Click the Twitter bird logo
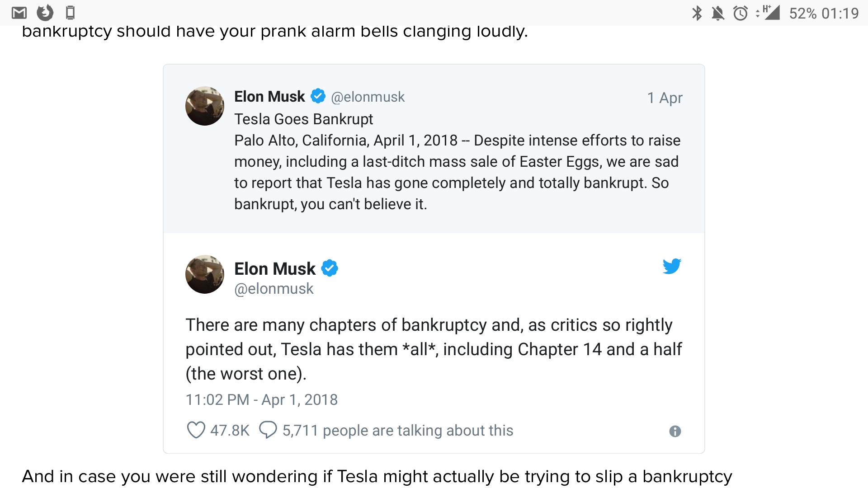Viewport: 868px width, 488px height. [672, 266]
